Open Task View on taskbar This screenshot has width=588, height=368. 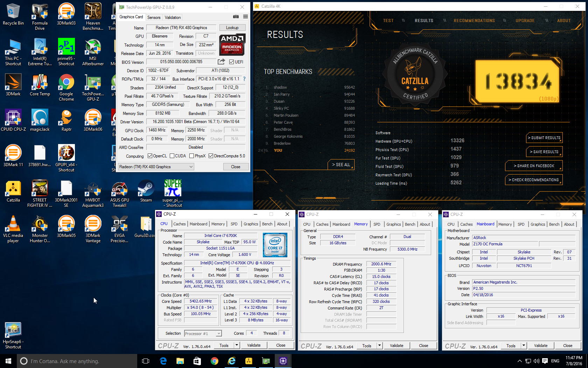146,361
